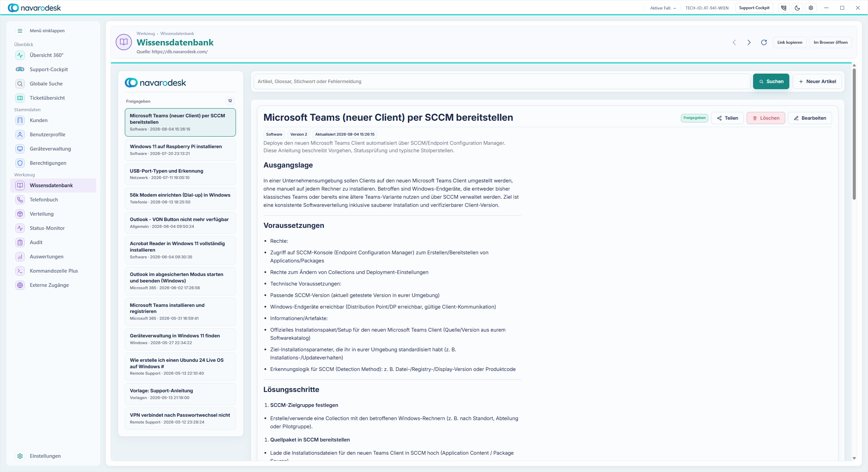Open Auswertungen sidebar entry
The width and height of the screenshot is (868, 472).
click(53, 257)
